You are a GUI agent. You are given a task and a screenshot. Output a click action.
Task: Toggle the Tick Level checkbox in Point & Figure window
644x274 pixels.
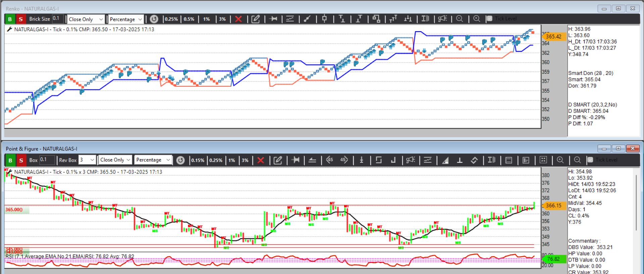[590, 160]
